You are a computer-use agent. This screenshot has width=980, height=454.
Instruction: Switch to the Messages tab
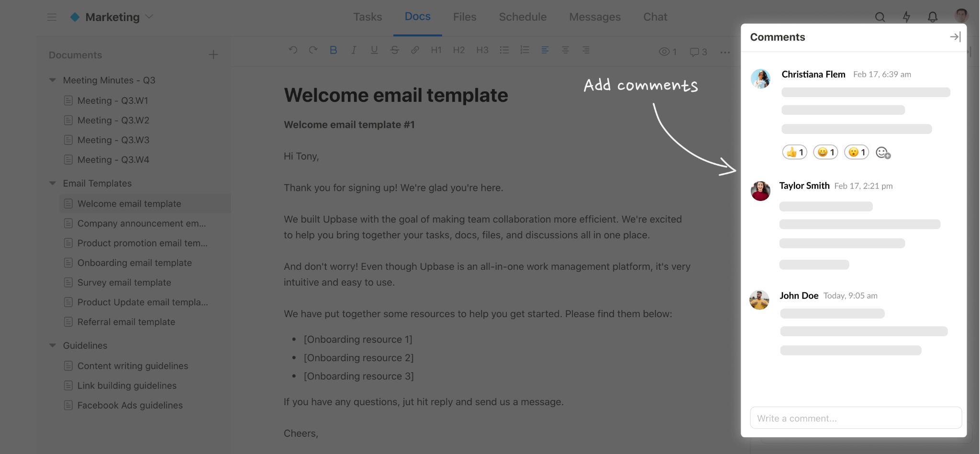(595, 17)
